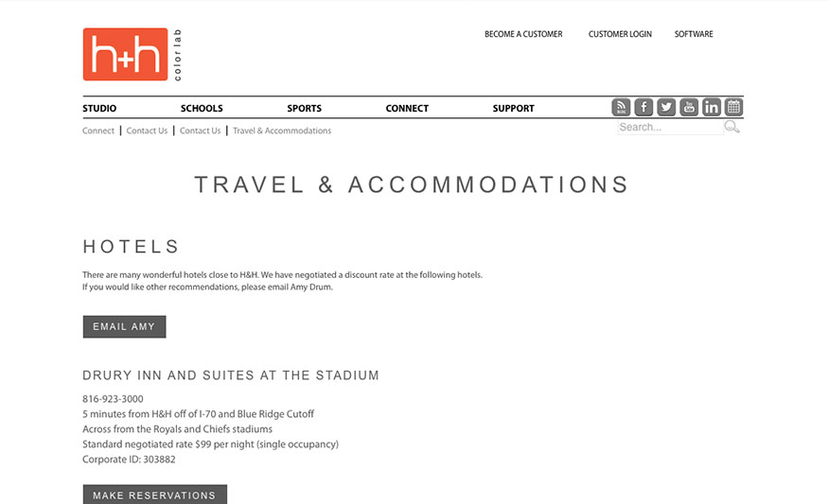Image resolution: width=828 pixels, height=504 pixels.
Task: Click the h+h color lab logo
Action: pyautogui.click(x=132, y=54)
